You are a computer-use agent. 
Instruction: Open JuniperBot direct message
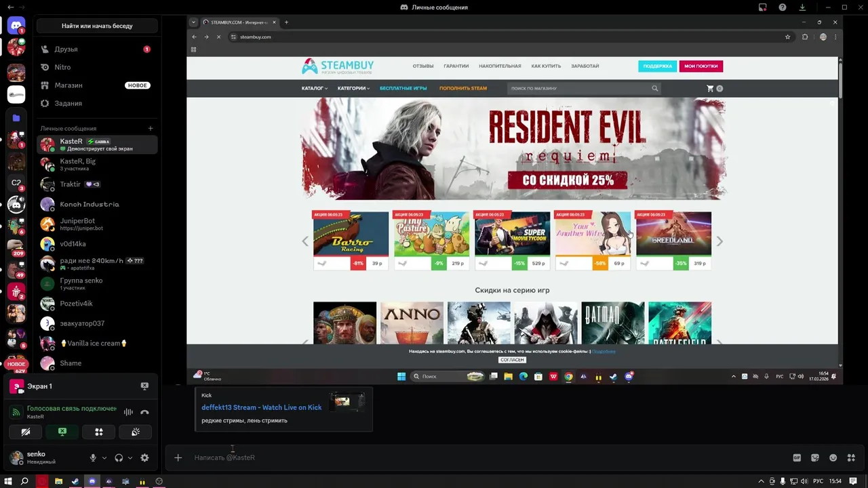(x=97, y=224)
